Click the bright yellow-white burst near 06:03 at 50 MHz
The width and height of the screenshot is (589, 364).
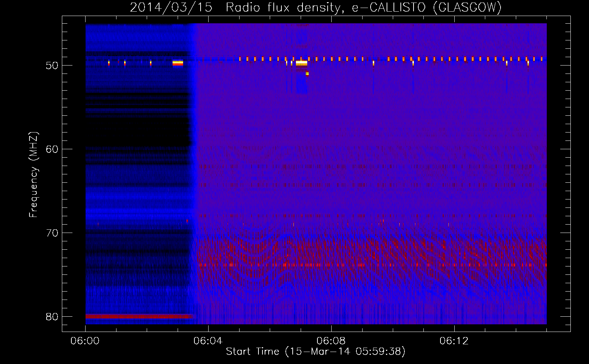(x=178, y=63)
